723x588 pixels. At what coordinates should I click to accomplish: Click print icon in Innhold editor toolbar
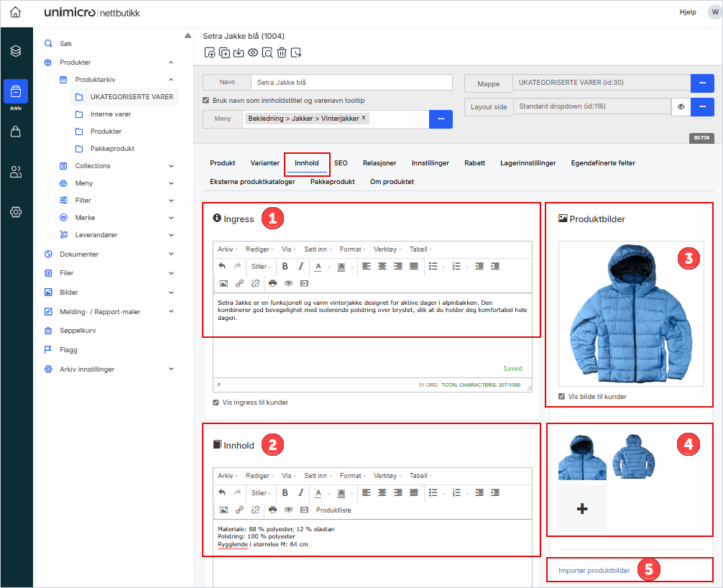pos(272,510)
